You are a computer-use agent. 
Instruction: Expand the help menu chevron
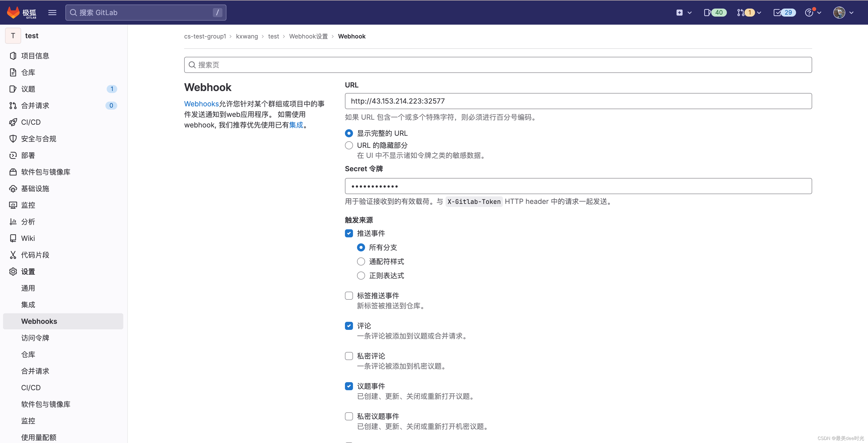pos(819,13)
